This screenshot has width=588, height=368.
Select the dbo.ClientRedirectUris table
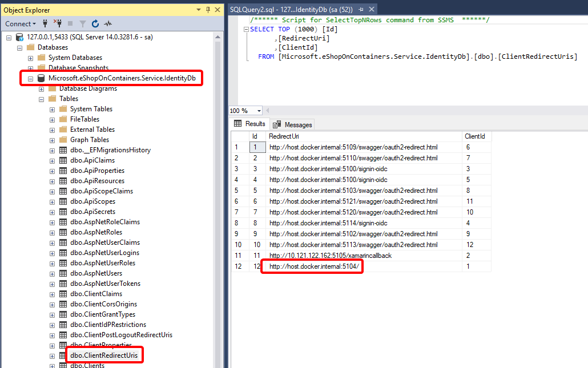click(104, 355)
